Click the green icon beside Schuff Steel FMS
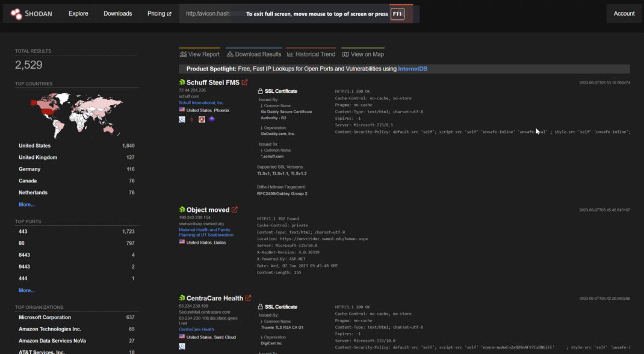Image resolution: width=644 pixels, height=354 pixels. point(182,82)
